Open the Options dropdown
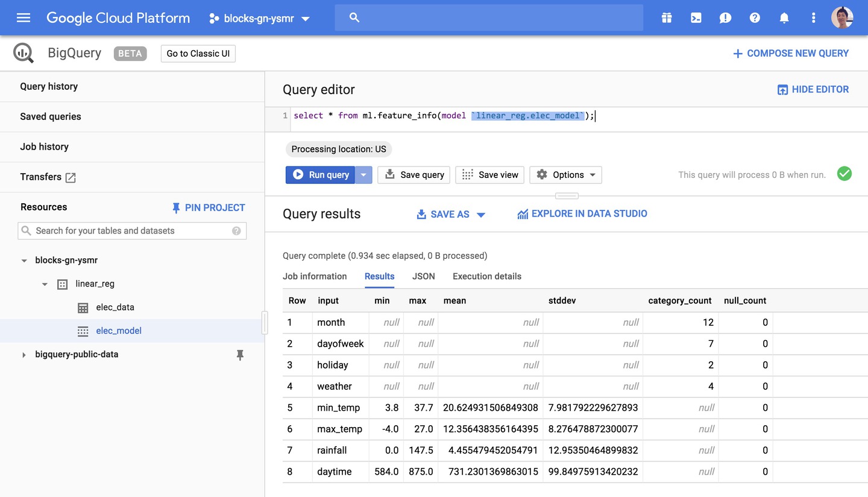868x497 pixels. 565,175
